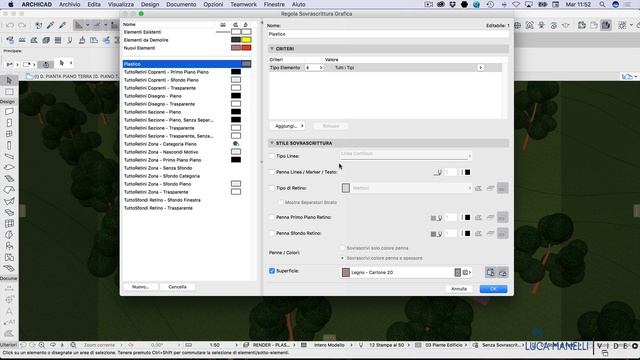Image resolution: width=640 pixels, height=360 pixels.
Task: Open the Archivio menu
Action: (69, 4)
